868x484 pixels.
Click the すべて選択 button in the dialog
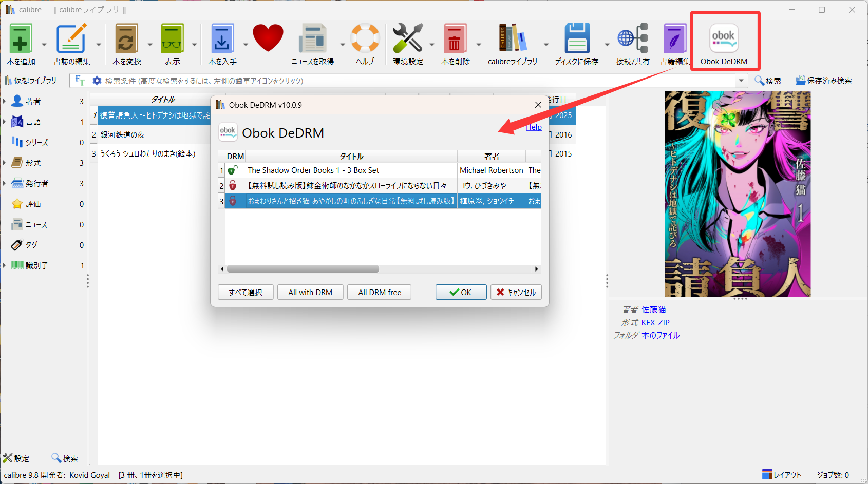click(x=246, y=292)
